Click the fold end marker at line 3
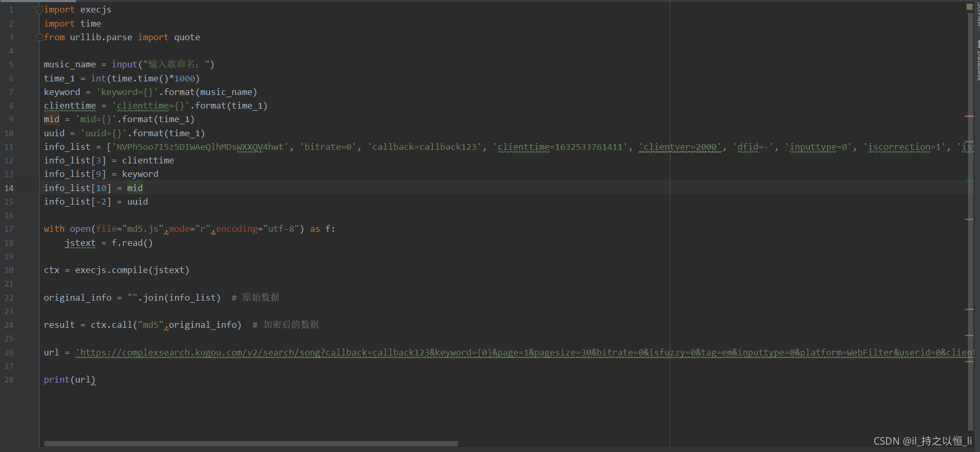Screen dimensions: 980x452 (x=39, y=37)
